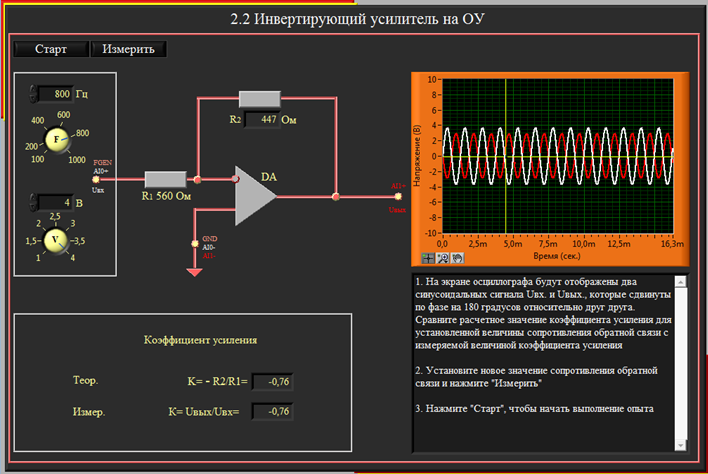Click the 1,5 mark on voltage dial
Viewport: 708px width, 474px height.
pos(31,241)
